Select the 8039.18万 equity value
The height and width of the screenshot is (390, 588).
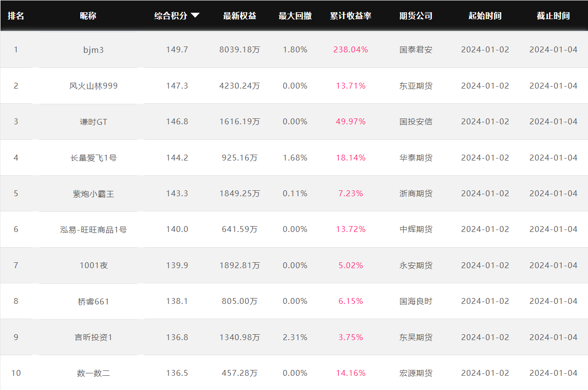[240, 49]
